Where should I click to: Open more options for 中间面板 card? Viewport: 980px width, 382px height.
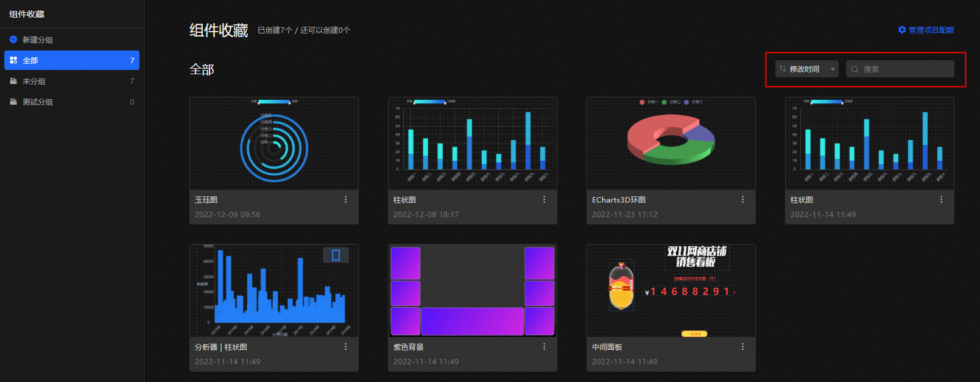tap(742, 347)
